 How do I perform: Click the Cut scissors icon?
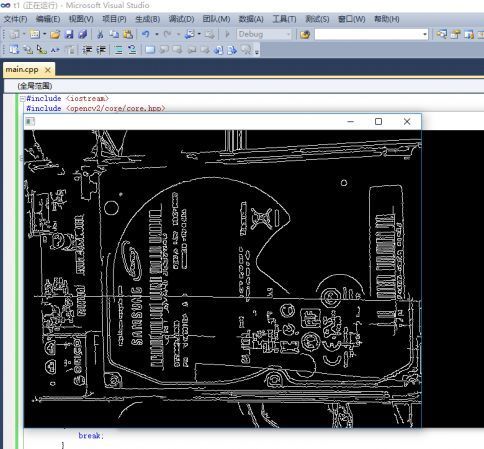[100, 34]
